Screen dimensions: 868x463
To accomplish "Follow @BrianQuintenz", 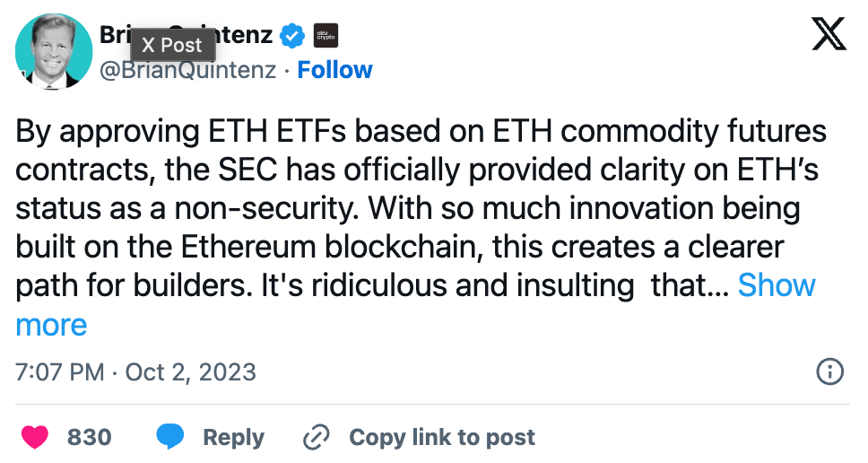I will (x=334, y=70).
